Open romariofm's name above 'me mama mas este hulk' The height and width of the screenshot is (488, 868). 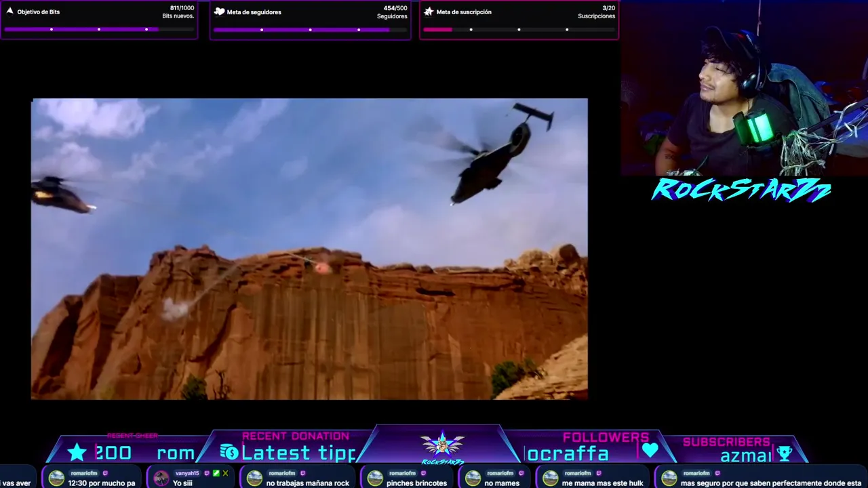click(578, 473)
